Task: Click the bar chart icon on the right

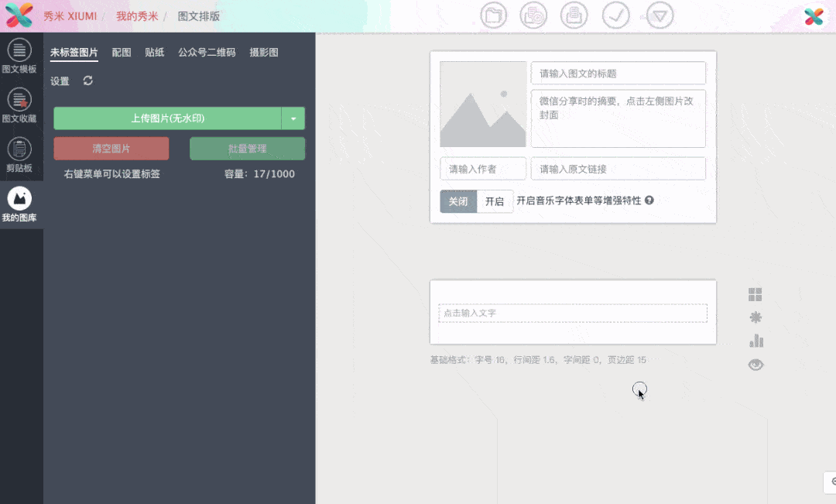Action: click(755, 341)
